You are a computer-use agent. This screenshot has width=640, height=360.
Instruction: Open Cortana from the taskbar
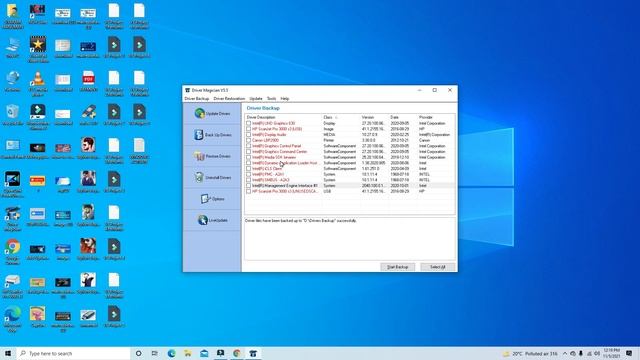coord(138,353)
